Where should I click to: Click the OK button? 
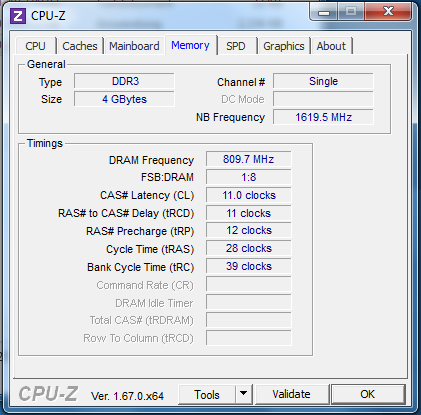click(x=368, y=394)
